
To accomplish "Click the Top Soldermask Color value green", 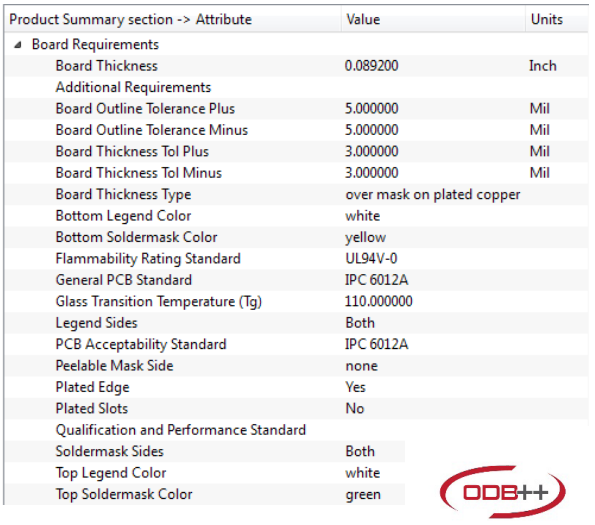I will [x=363, y=495].
